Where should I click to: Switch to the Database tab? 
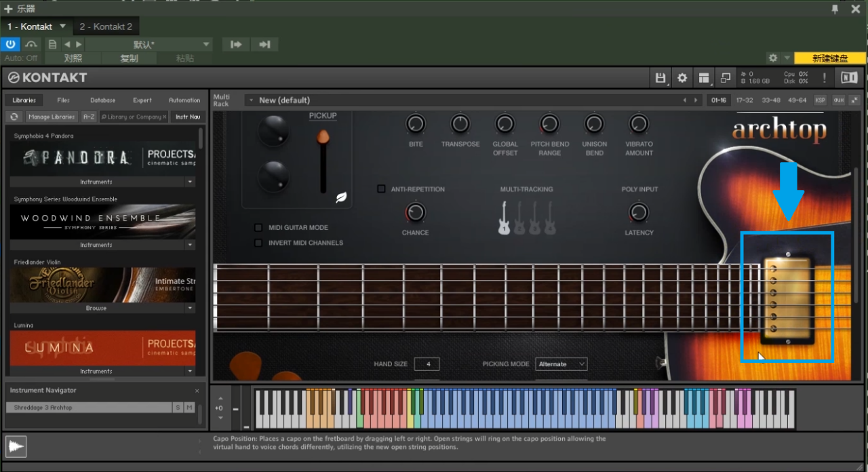tap(102, 100)
